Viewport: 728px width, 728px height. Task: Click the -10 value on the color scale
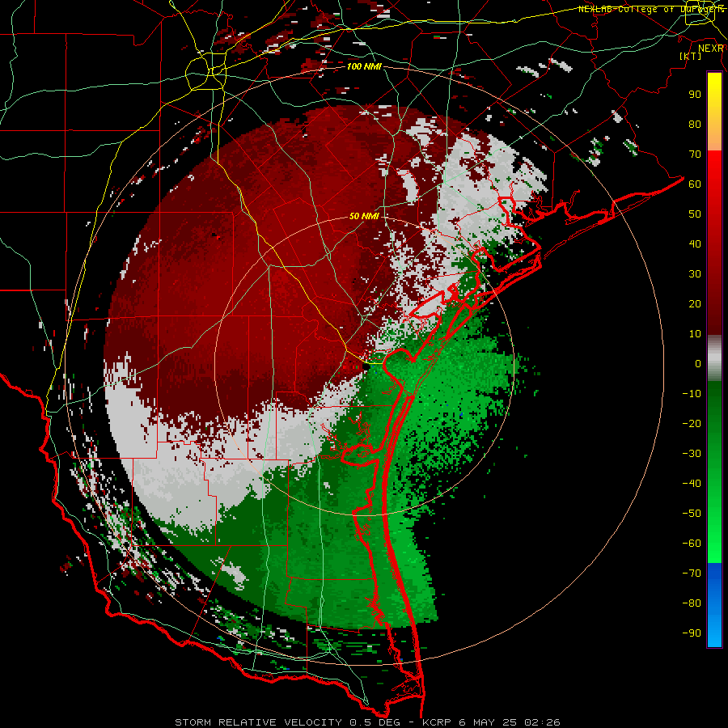click(x=692, y=394)
